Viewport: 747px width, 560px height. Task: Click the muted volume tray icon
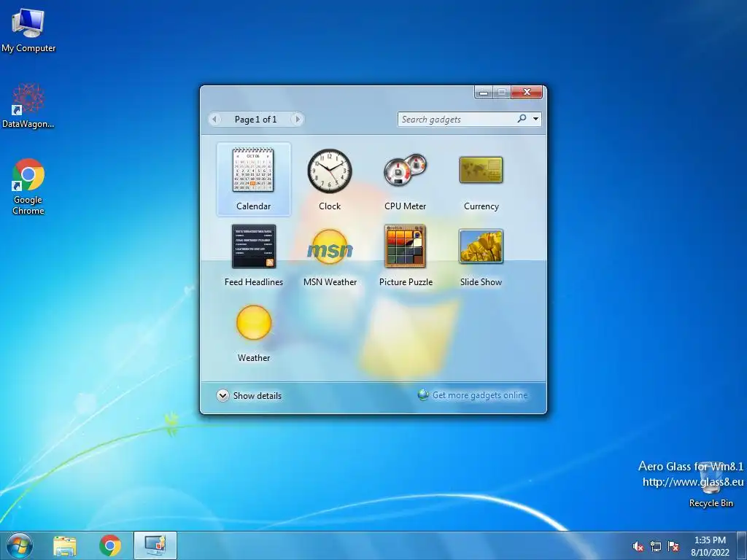pos(638,547)
